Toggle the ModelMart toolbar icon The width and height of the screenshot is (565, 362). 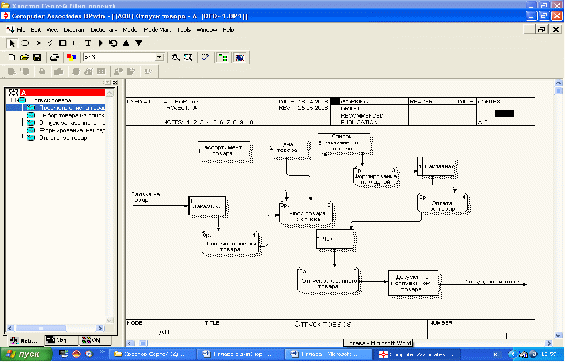pos(240,57)
